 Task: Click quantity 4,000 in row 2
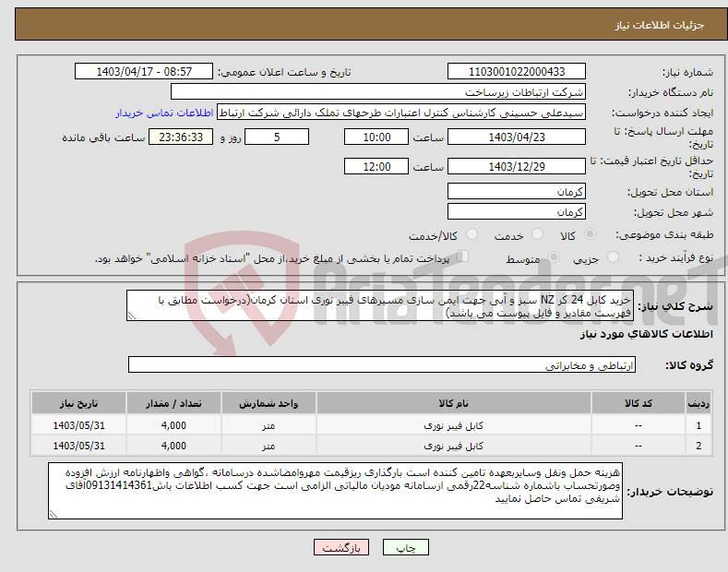coord(173,446)
